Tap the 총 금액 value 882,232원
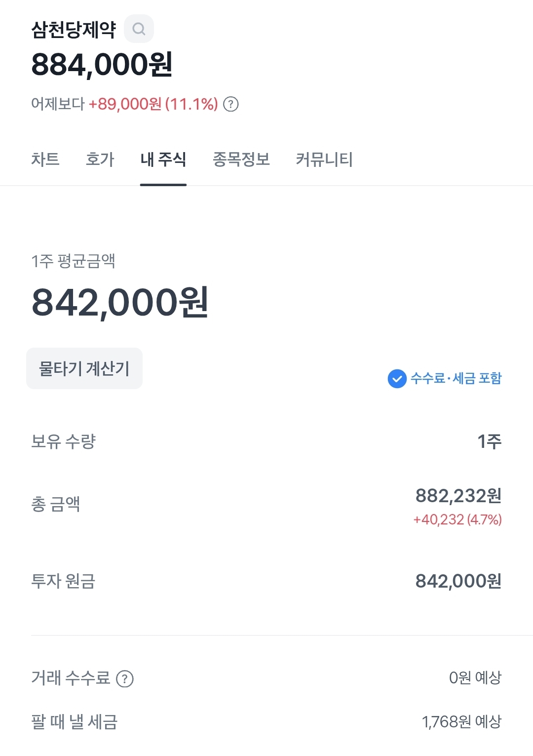The width and height of the screenshot is (533, 756). (458, 496)
